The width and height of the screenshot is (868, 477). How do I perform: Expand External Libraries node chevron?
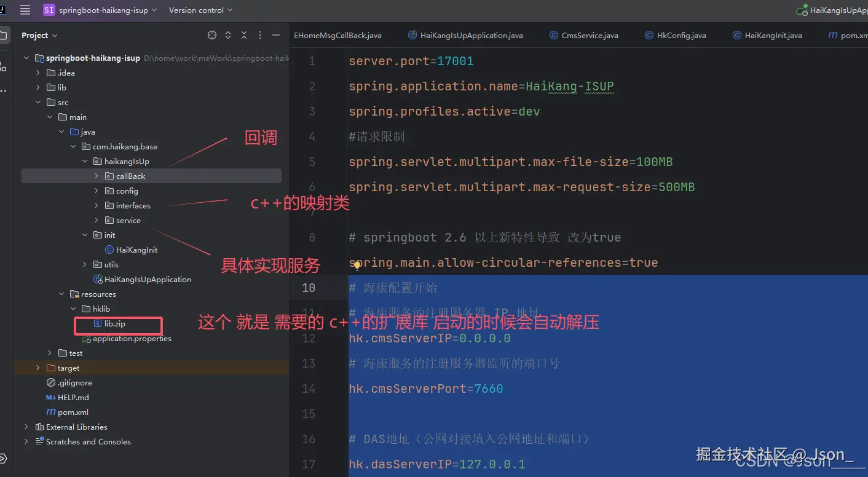pyautogui.click(x=26, y=427)
